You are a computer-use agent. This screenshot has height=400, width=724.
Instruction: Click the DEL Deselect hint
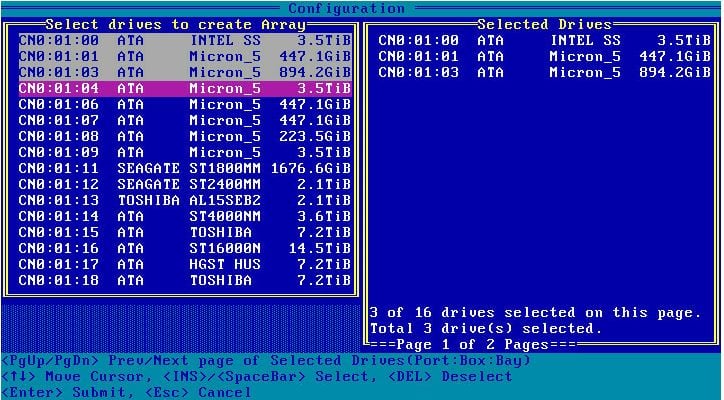[450, 376]
